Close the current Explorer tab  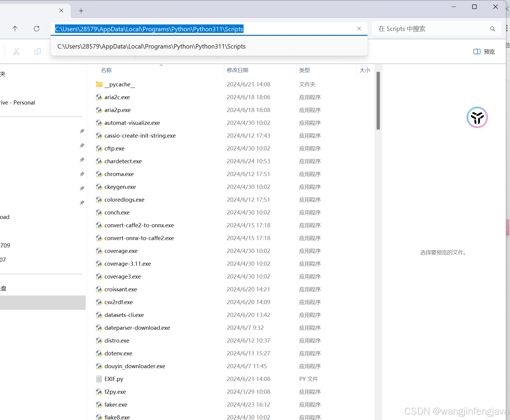coord(61,11)
